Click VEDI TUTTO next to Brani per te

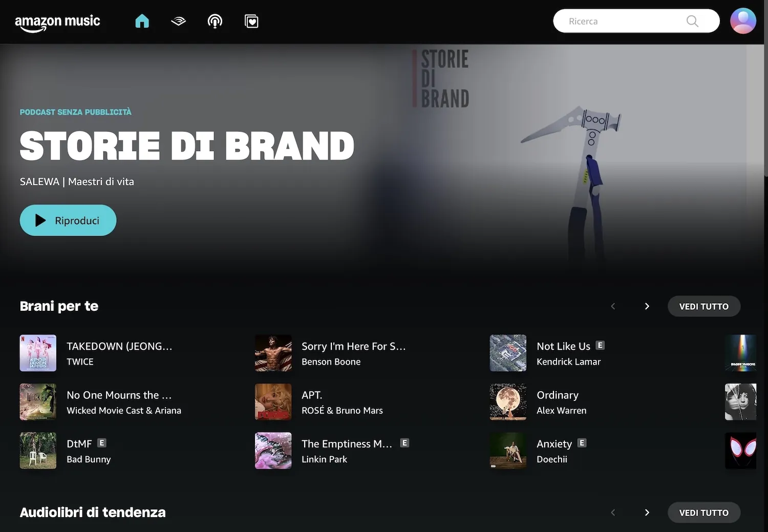pyautogui.click(x=703, y=306)
